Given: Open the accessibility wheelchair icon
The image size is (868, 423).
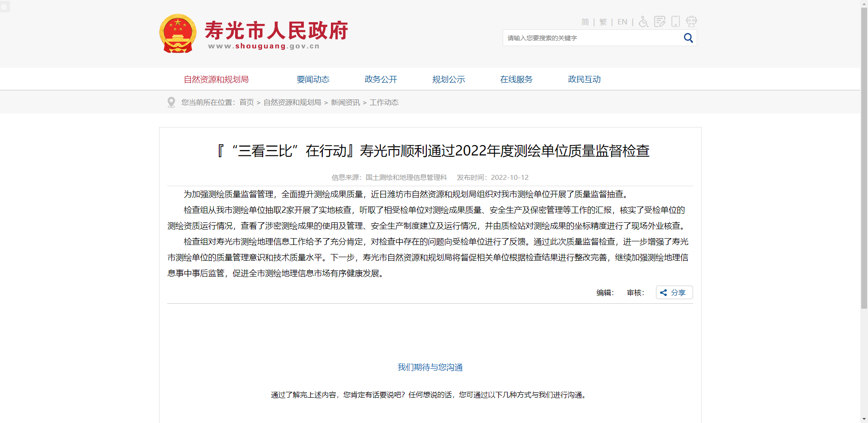Looking at the screenshot, I should pos(643,21).
